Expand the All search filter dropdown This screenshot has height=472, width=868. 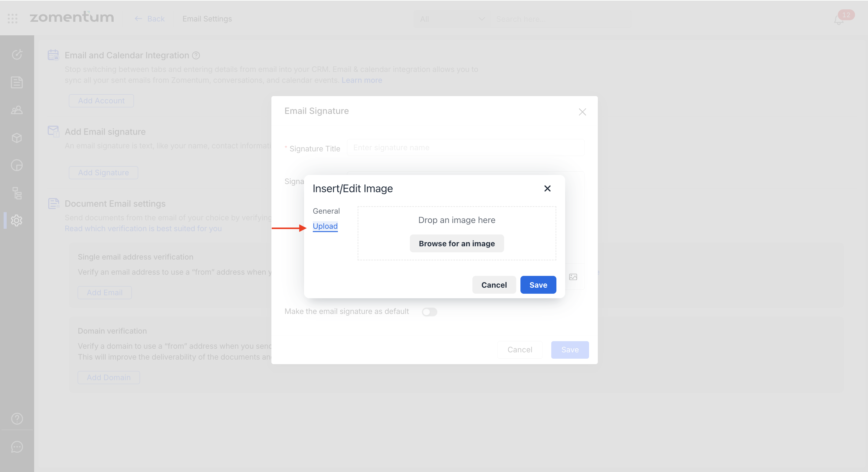452,19
